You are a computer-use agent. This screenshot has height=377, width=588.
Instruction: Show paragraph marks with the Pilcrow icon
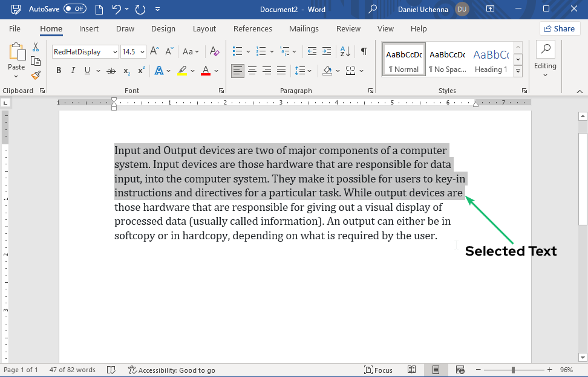click(364, 51)
